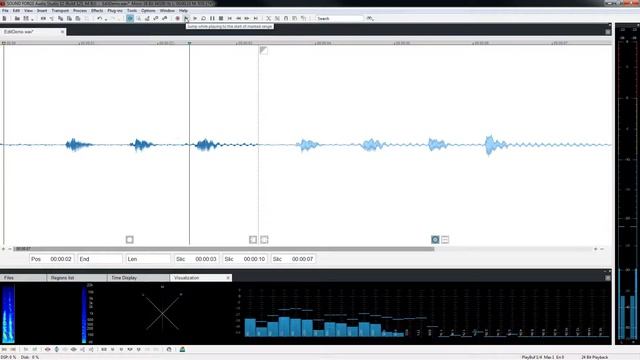640x360 pixels.
Task: Click the Go to End transport button
Action: 256,18
